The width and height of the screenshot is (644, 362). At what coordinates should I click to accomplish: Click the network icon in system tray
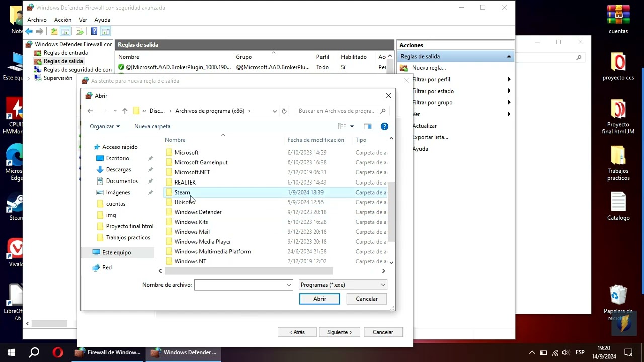[x=555, y=352]
